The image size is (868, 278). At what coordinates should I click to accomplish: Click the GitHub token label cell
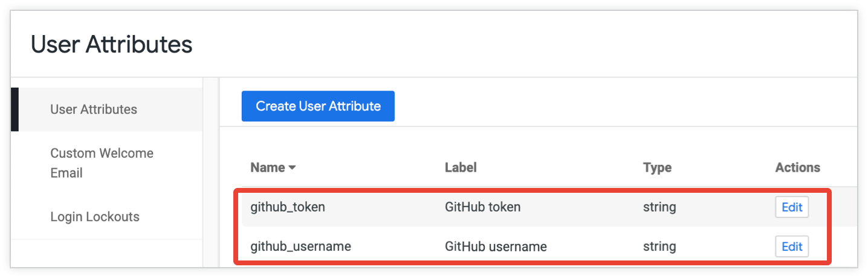click(x=482, y=207)
